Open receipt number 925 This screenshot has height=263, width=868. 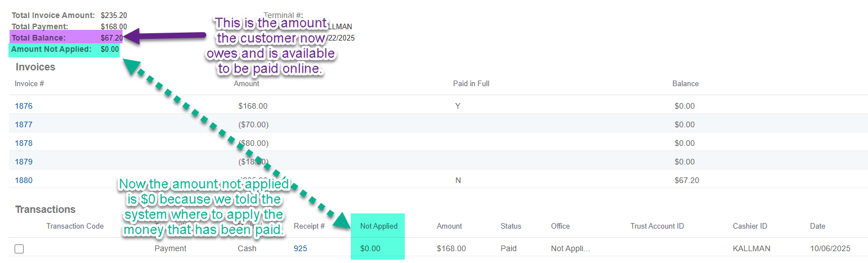pos(300,248)
